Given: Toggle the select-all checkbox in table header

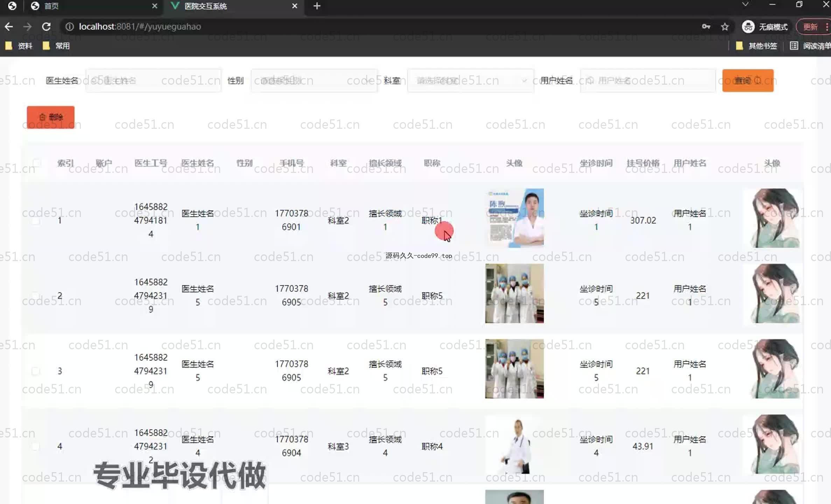Looking at the screenshot, I should [36, 163].
